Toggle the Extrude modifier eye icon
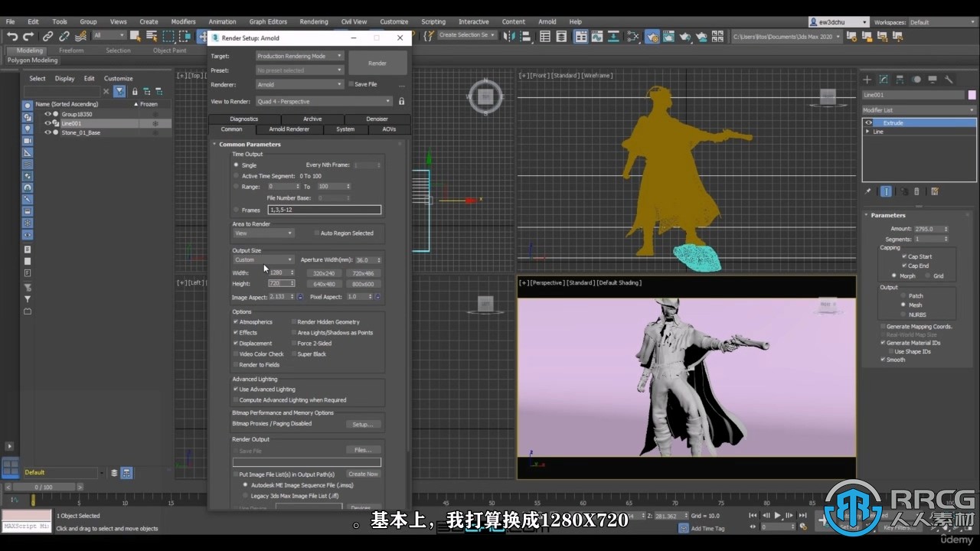 click(869, 122)
